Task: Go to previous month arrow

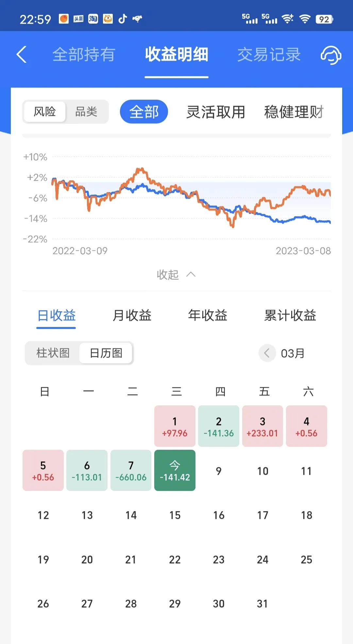Action: [x=267, y=353]
